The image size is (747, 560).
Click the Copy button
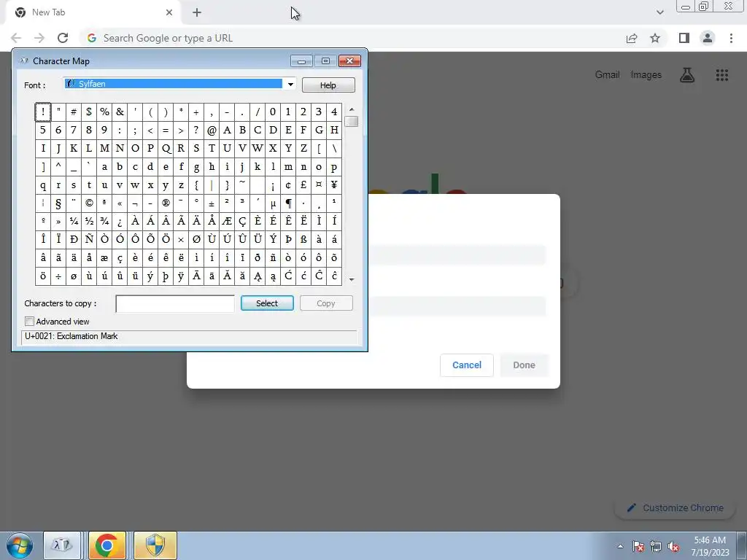point(326,303)
